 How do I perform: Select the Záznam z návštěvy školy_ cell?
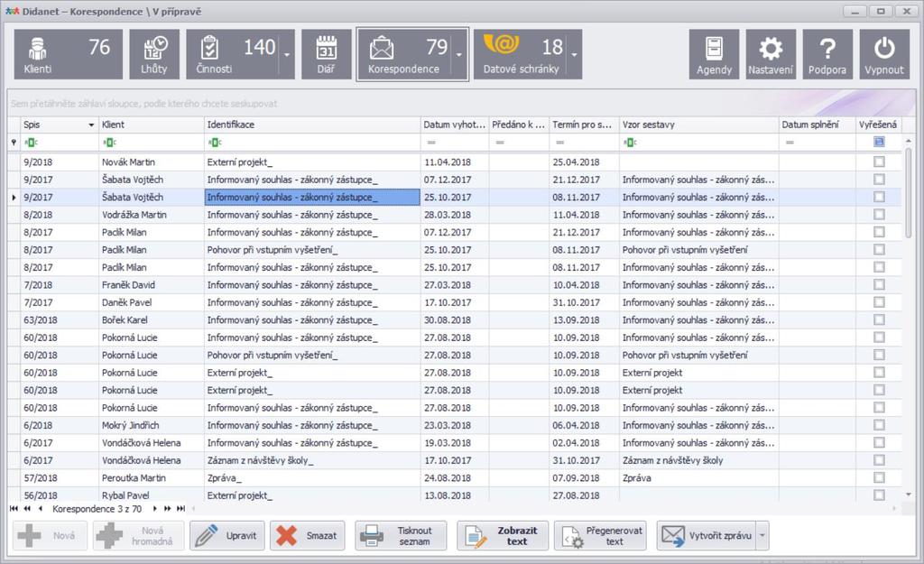coord(312,460)
